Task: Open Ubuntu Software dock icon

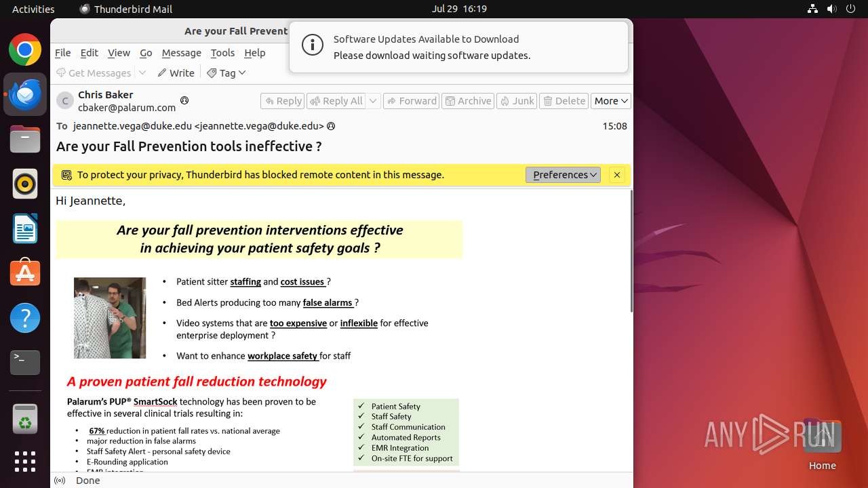Action: pos(25,273)
